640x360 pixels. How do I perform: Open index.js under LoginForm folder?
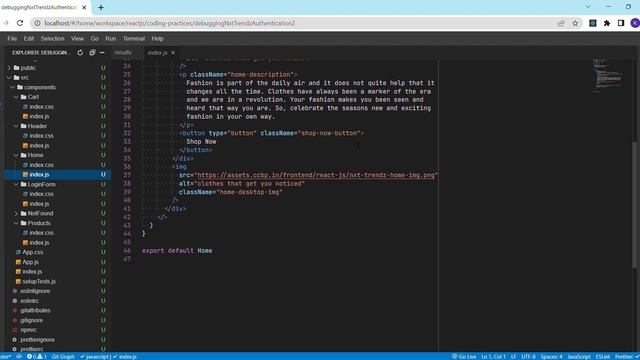pyautogui.click(x=39, y=204)
